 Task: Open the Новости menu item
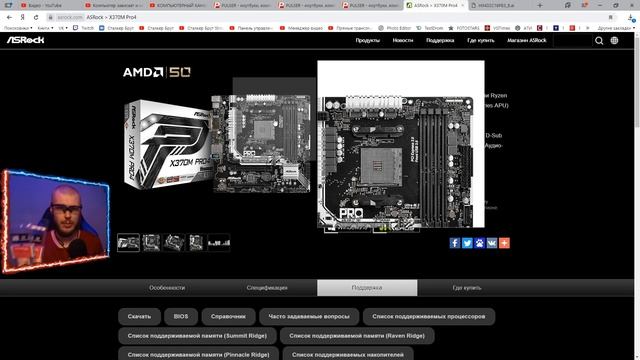(x=403, y=40)
